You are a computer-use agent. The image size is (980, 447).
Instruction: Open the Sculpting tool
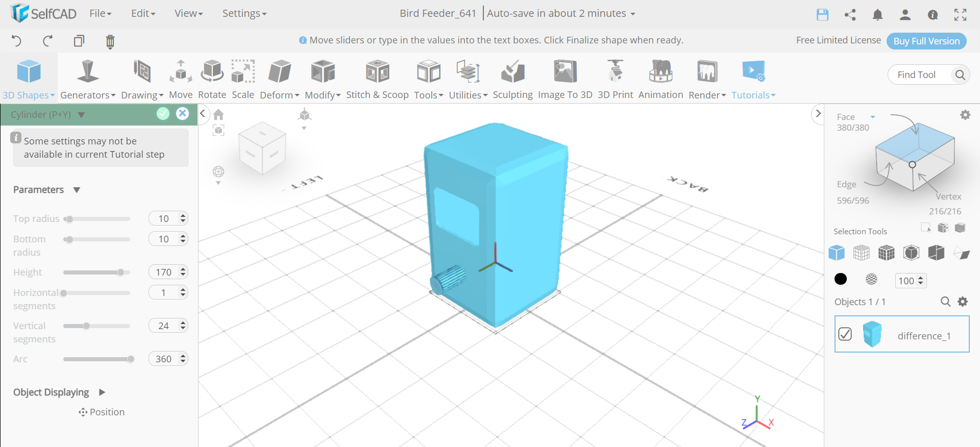512,79
